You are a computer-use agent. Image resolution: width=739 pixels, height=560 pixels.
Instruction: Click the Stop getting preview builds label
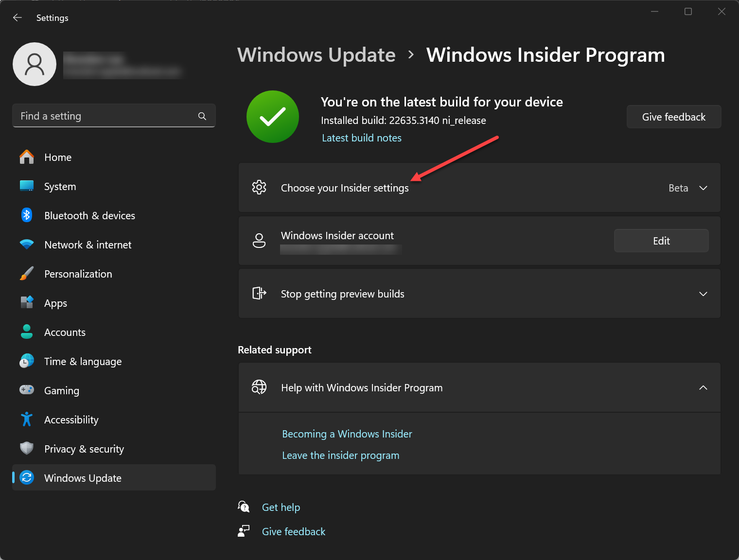pyautogui.click(x=343, y=294)
